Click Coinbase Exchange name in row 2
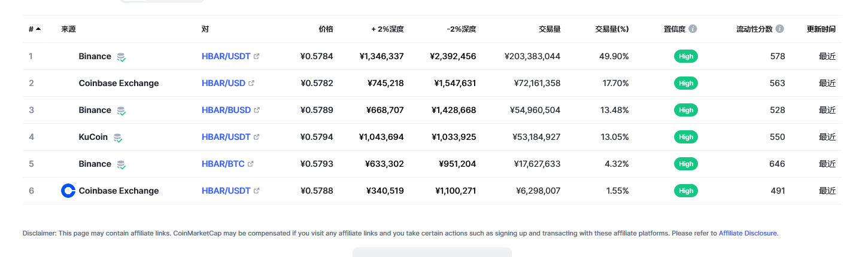This screenshot has width=868, height=257. [119, 83]
